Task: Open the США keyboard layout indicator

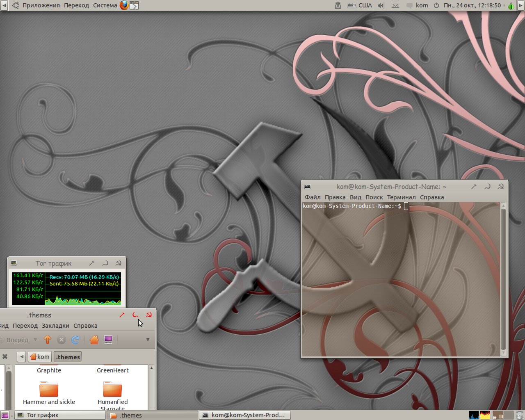Action: (x=360, y=5)
